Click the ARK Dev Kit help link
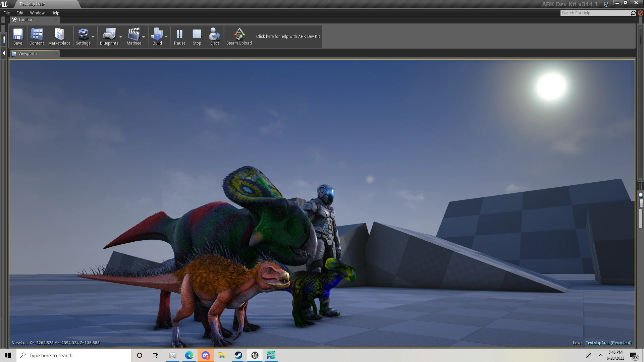The width and height of the screenshot is (644, 362). 288,36
